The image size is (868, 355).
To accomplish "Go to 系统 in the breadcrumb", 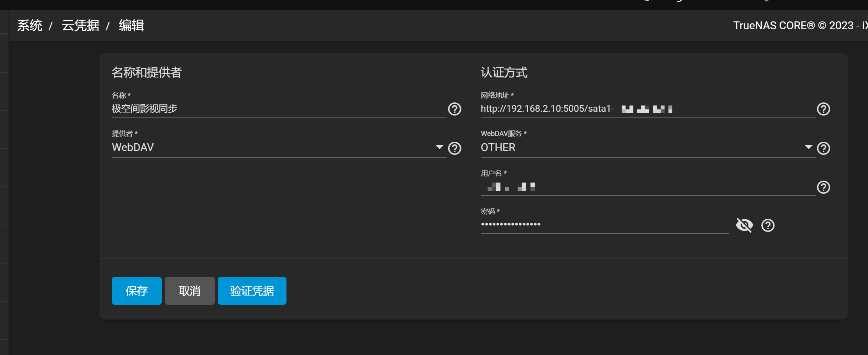I will click(30, 26).
